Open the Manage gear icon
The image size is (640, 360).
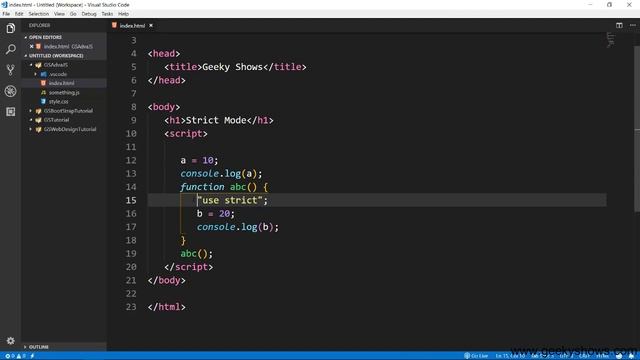coord(11,340)
